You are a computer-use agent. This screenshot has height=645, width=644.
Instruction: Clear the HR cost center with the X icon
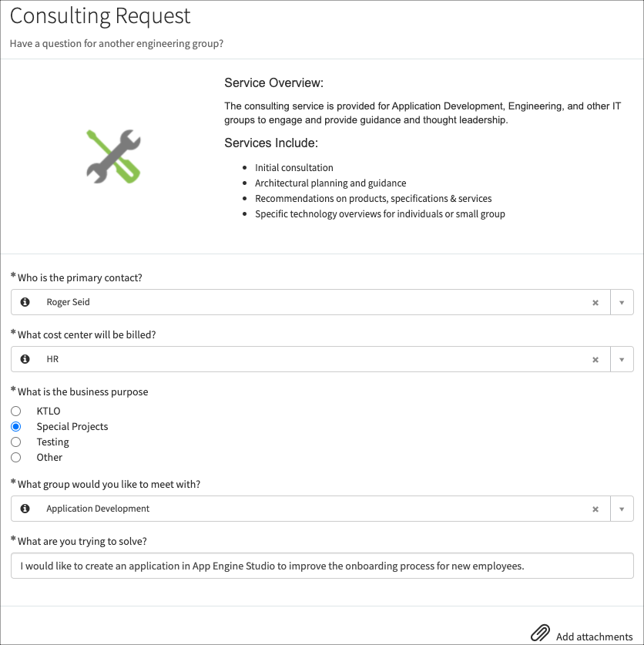tap(595, 359)
